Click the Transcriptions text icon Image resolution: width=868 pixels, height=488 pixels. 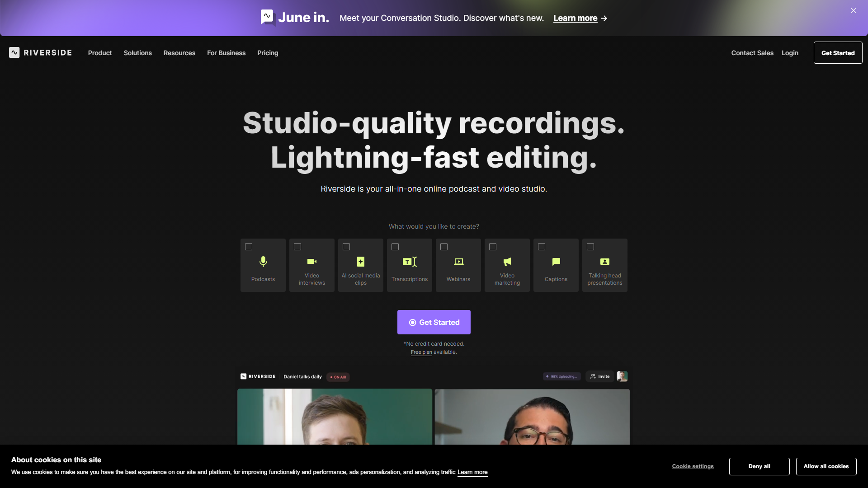(410, 262)
